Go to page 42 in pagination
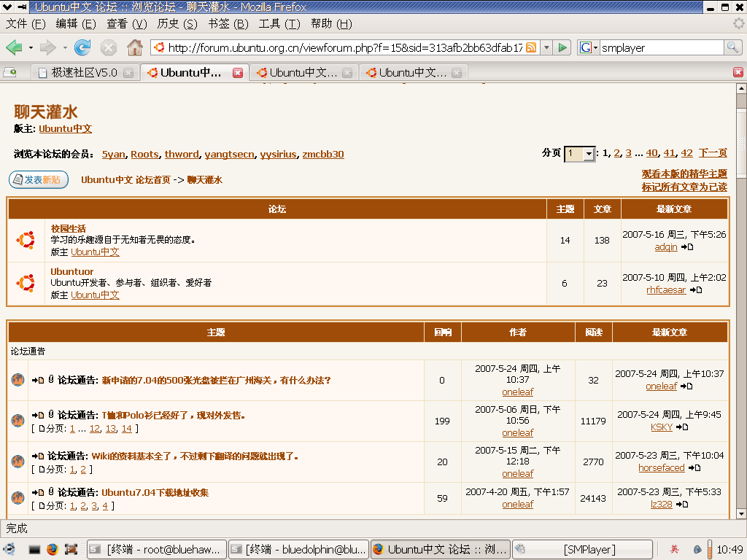The height and width of the screenshot is (560, 747). coord(686,153)
